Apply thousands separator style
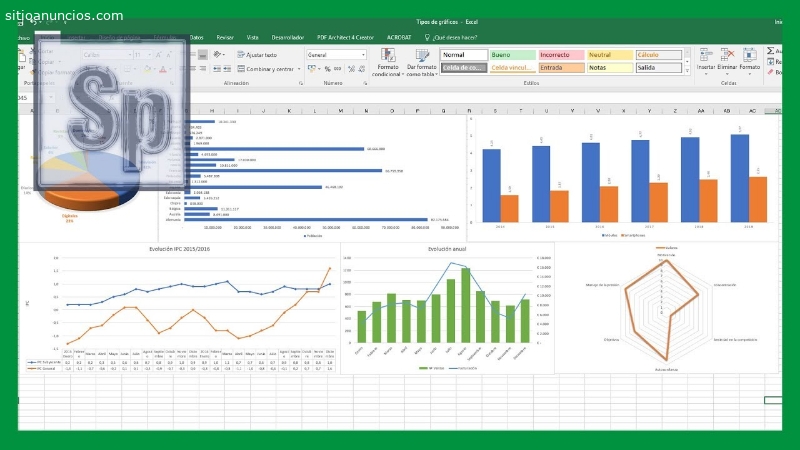The width and height of the screenshot is (800, 450). 337,68
